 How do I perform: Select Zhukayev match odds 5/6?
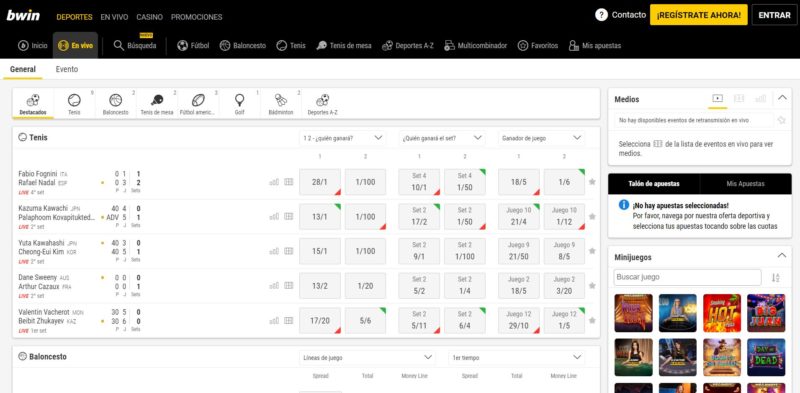tap(365, 321)
